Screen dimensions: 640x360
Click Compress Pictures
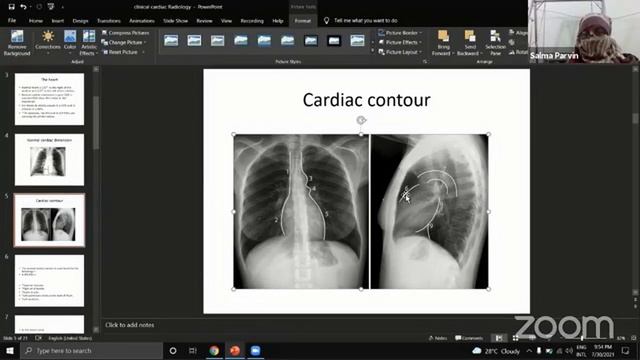125,33
